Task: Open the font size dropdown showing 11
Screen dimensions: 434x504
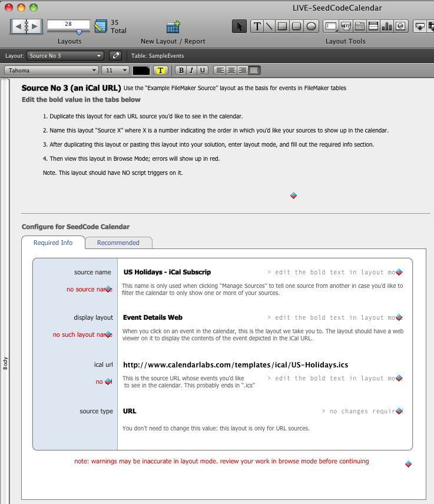Action: coord(115,71)
